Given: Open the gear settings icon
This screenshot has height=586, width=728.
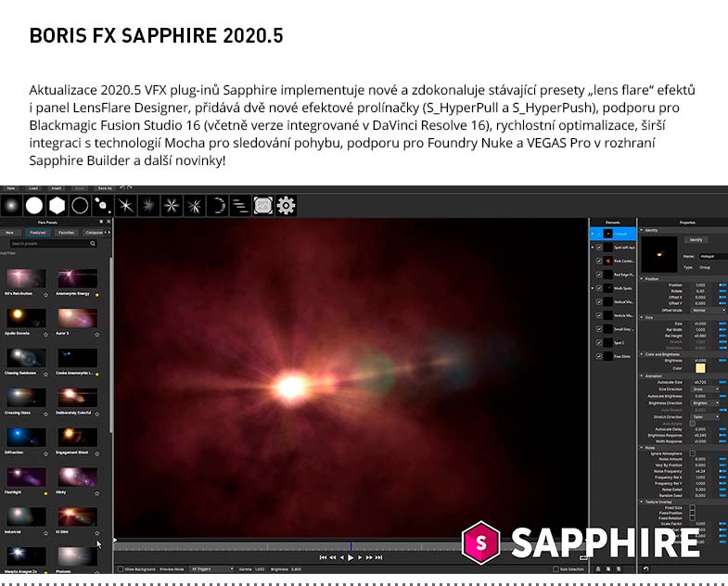Looking at the screenshot, I should click(x=286, y=206).
